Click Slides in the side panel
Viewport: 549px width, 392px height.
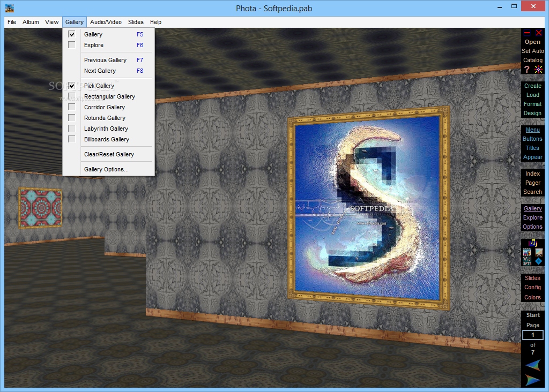point(532,278)
